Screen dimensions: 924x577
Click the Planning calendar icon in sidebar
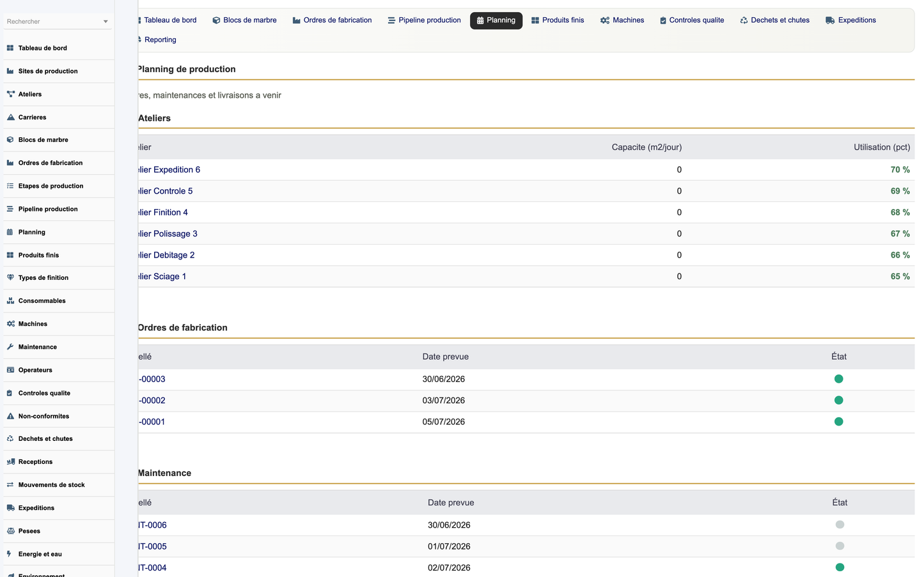click(x=10, y=232)
